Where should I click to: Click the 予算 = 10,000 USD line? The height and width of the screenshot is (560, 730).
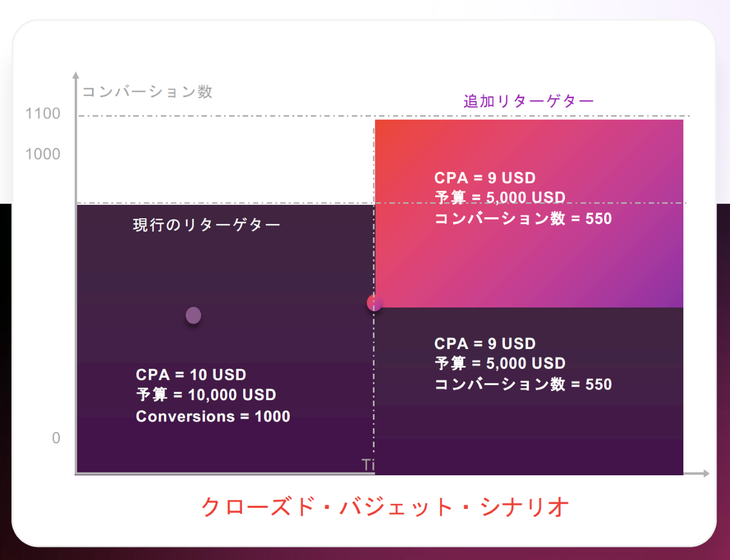click(x=206, y=395)
